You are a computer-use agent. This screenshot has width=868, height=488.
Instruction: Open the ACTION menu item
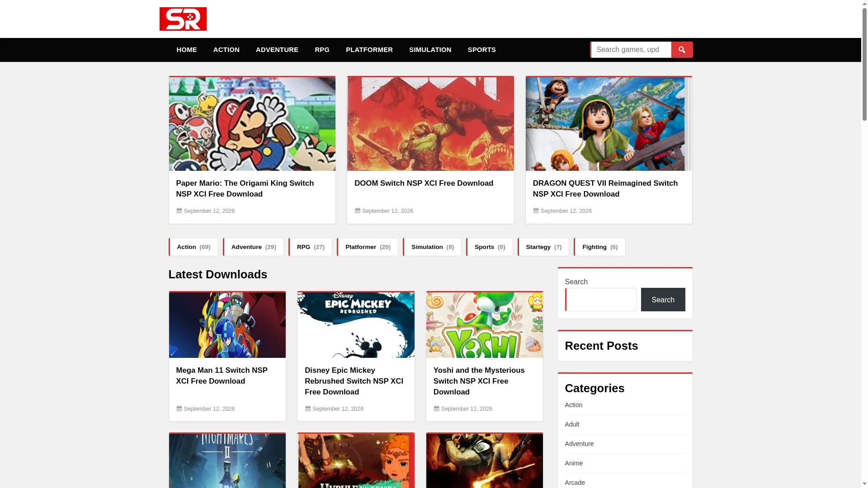(226, 50)
